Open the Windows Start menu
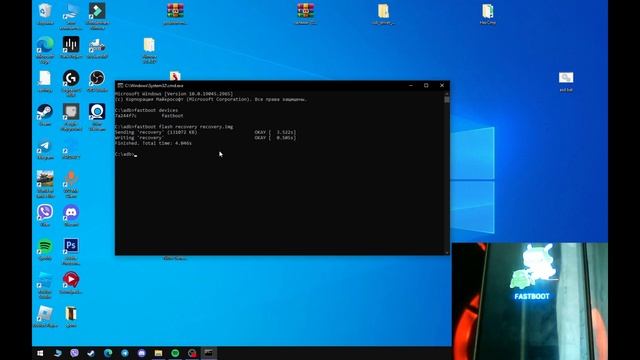This screenshot has width=640, height=360. click(x=40, y=353)
